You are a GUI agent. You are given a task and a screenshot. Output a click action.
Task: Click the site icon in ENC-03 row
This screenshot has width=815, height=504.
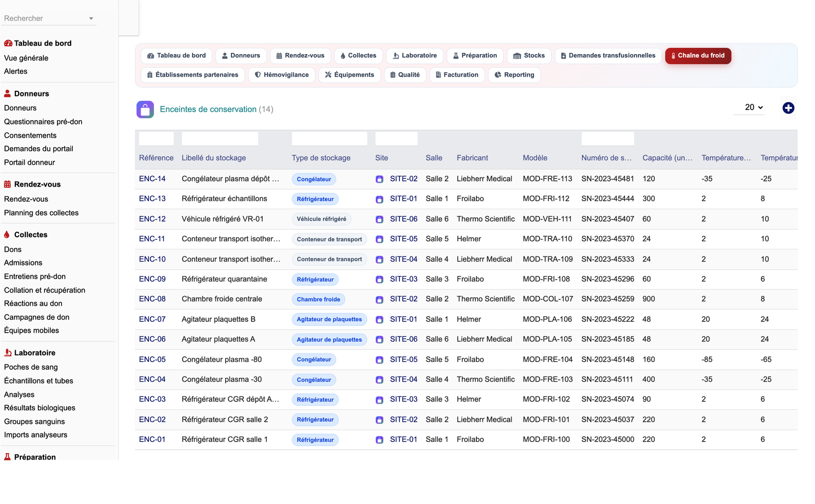pos(380,400)
